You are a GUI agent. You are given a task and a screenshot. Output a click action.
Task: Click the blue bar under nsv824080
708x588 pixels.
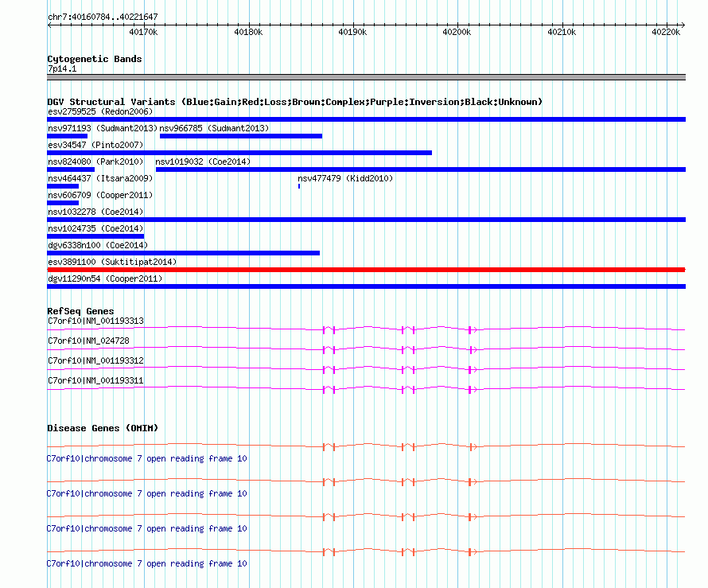pos(71,169)
